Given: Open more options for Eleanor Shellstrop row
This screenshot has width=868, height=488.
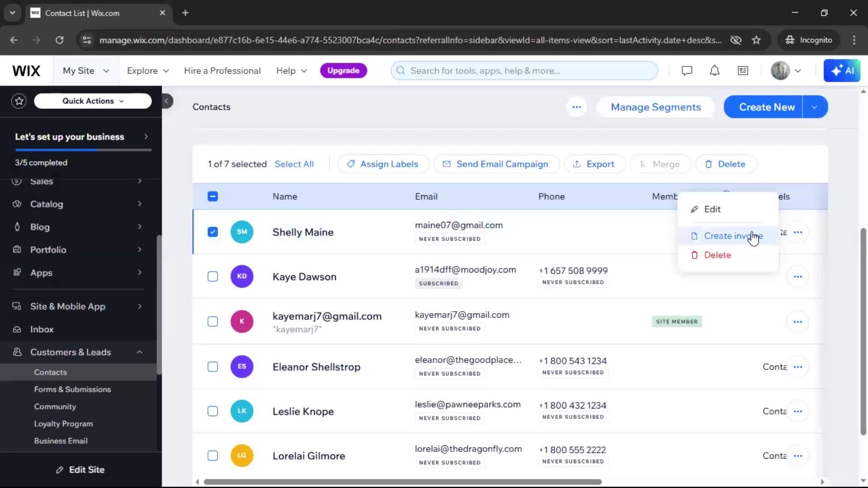Looking at the screenshot, I should point(797,367).
